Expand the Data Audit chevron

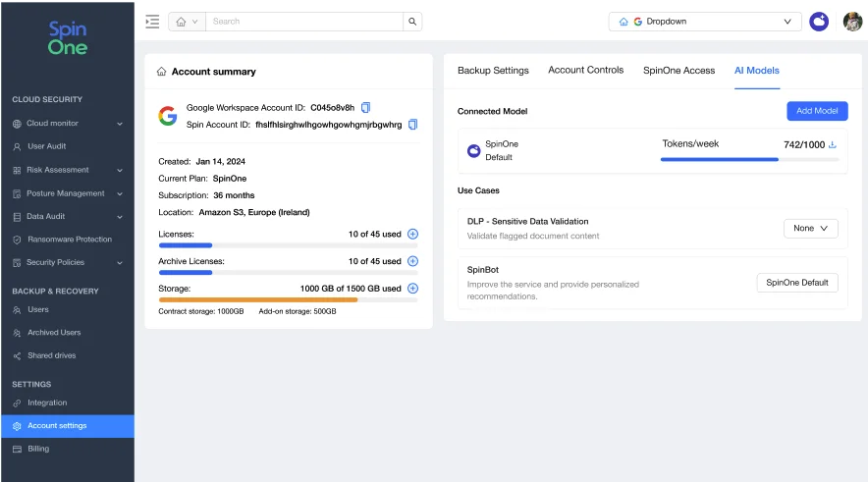tap(120, 216)
